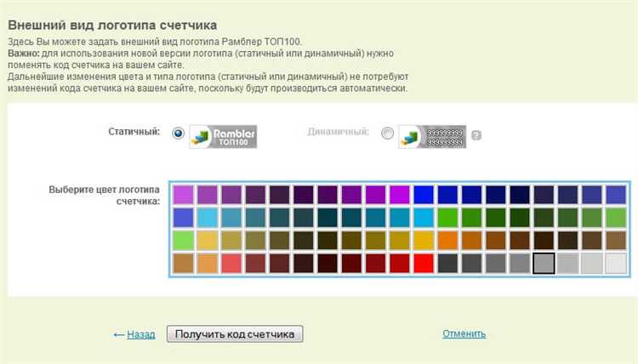This screenshot has height=364, width=638.
Task: Choose the pink-violet swatch in the top-left corner
Action: click(183, 195)
